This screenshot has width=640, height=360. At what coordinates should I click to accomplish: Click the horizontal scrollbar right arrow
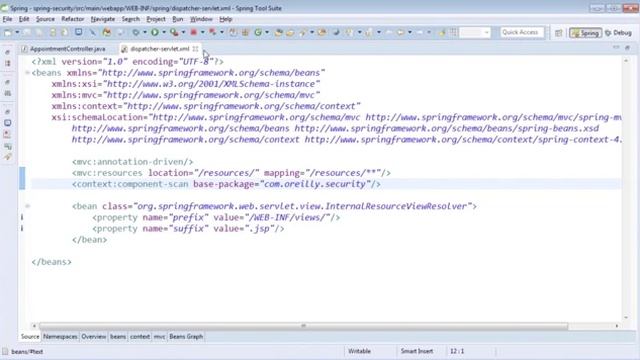click(617, 326)
